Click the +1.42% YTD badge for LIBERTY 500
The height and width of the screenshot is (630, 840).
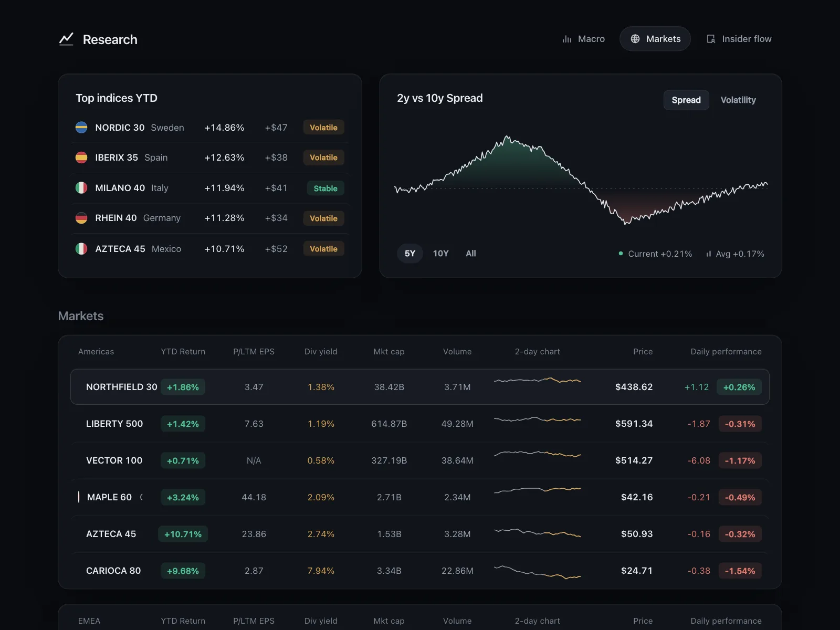pyautogui.click(x=183, y=424)
